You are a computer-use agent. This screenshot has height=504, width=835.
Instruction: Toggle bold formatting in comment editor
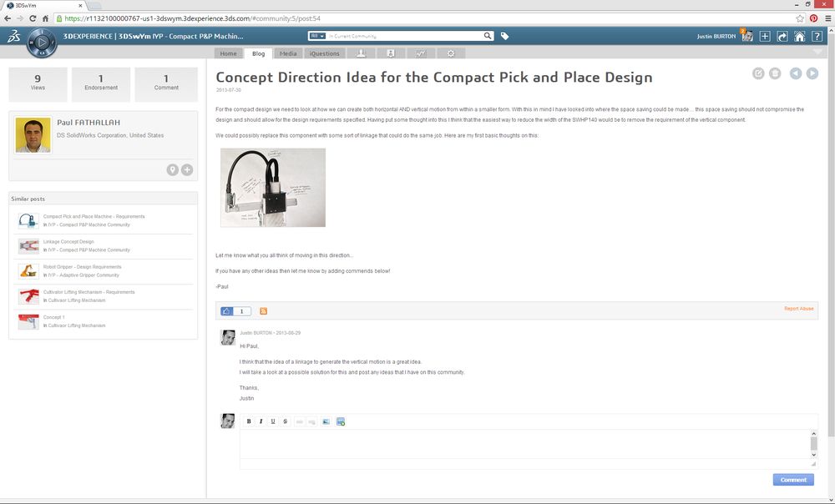(249, 421)
